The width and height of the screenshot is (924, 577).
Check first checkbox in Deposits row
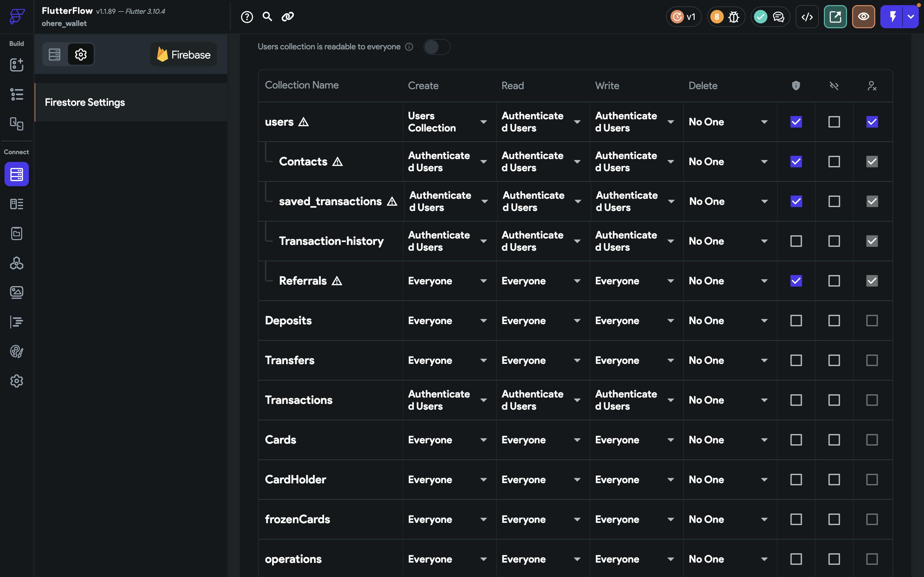[796, 321]
